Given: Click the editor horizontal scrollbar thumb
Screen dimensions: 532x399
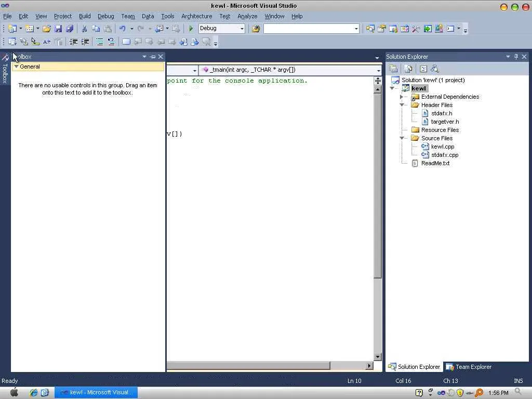Looking at the screenshot, I should (248, 365).
